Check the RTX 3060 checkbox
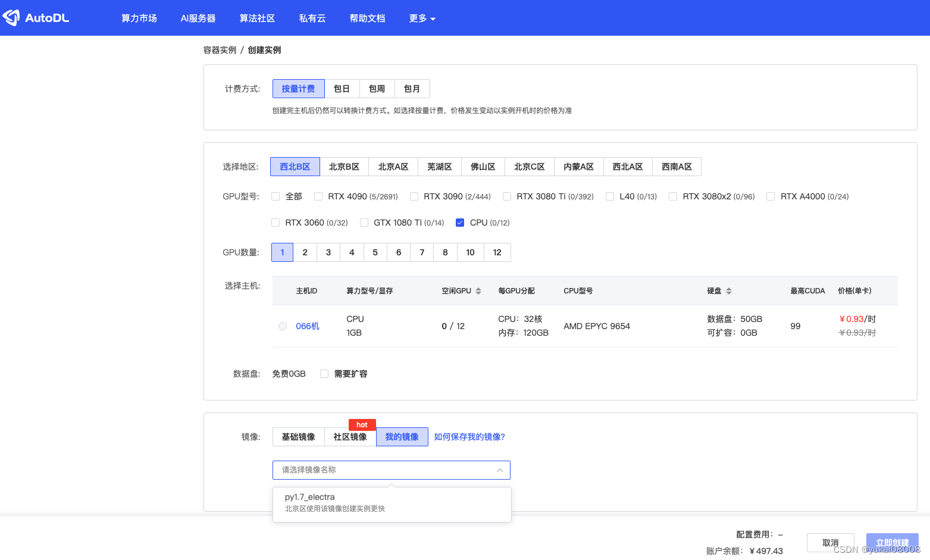 (275, 223)
